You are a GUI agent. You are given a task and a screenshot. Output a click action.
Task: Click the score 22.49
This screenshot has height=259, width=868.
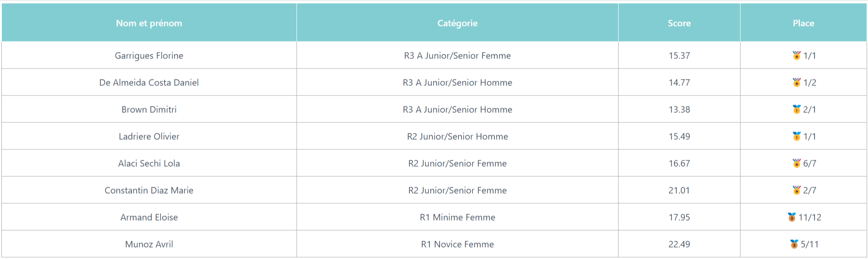(679, 244)
